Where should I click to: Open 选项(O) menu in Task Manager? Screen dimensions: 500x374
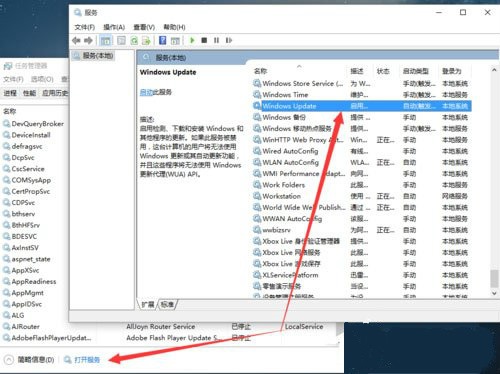(42, 79)
